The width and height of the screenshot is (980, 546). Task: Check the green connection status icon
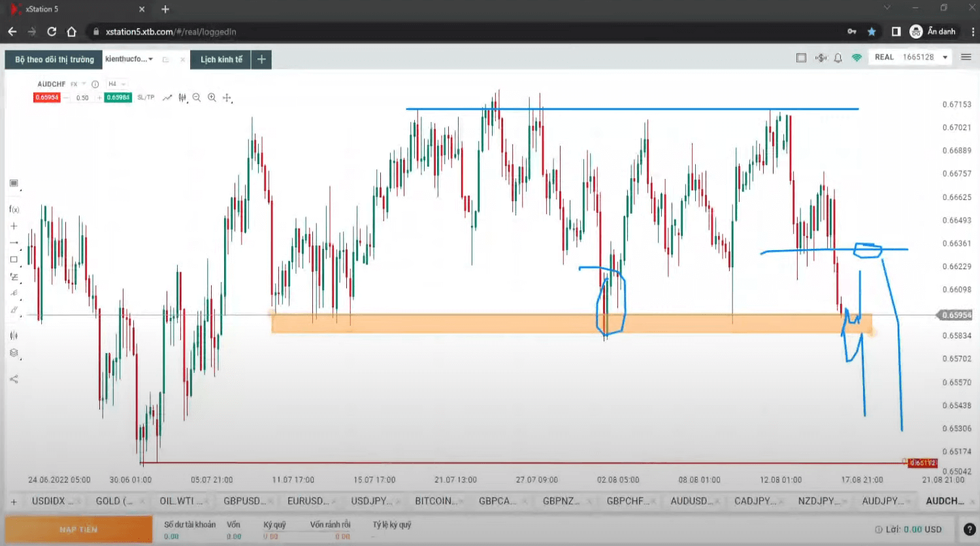[x=857, y=57]
